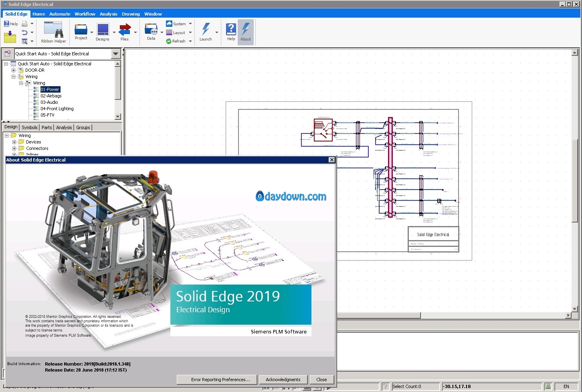Click the Connectors folder icon

tap(21, 148)
